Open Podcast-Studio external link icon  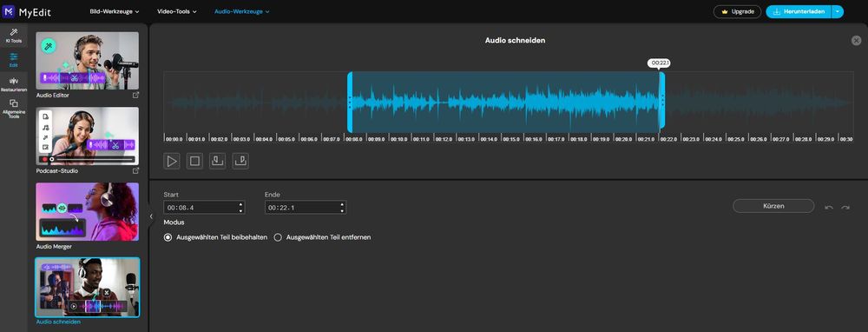(x=135, y=170)
